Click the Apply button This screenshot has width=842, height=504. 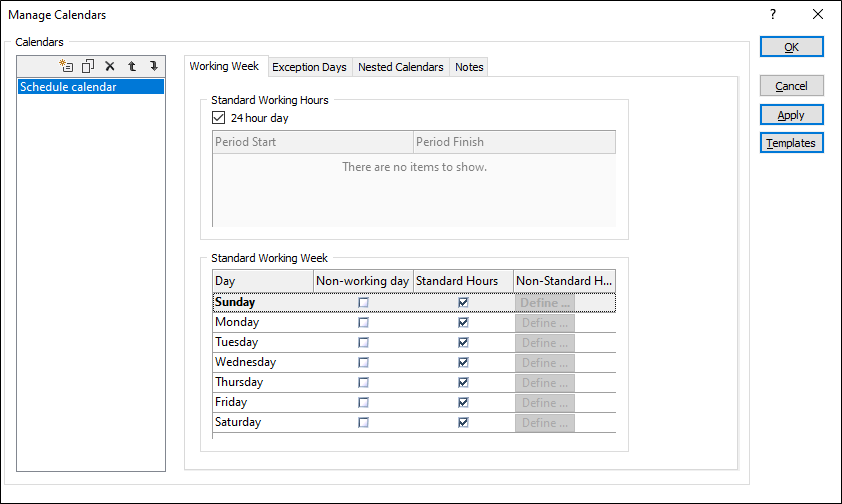(x=791, y=115)
